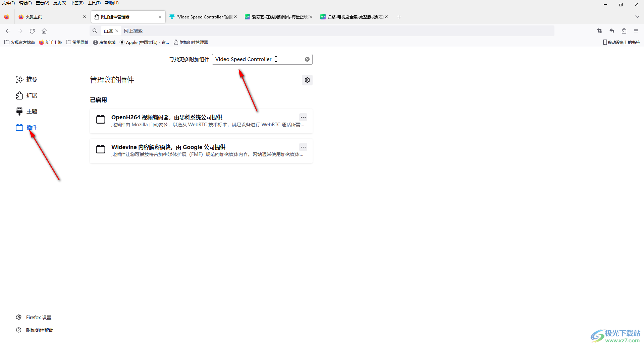Close the Video Speed Controller tab
The width and height of the screenshot is (644, 346).
coord(235,17)
